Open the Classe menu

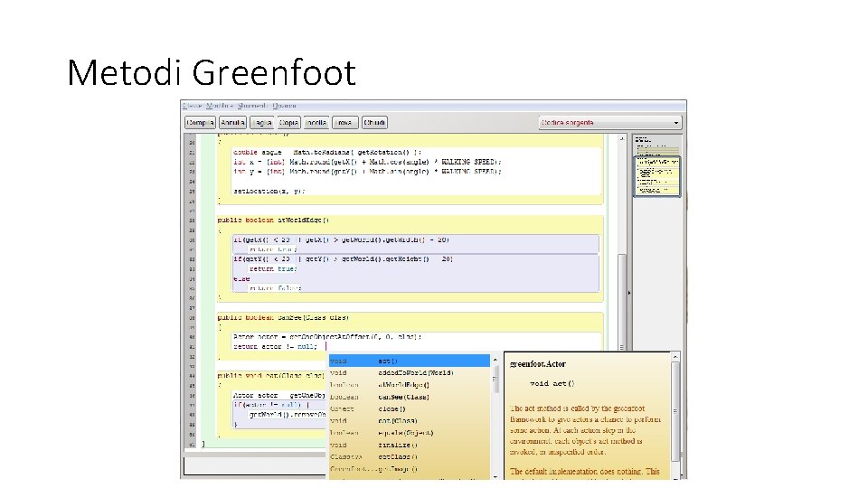click(193, 106)
